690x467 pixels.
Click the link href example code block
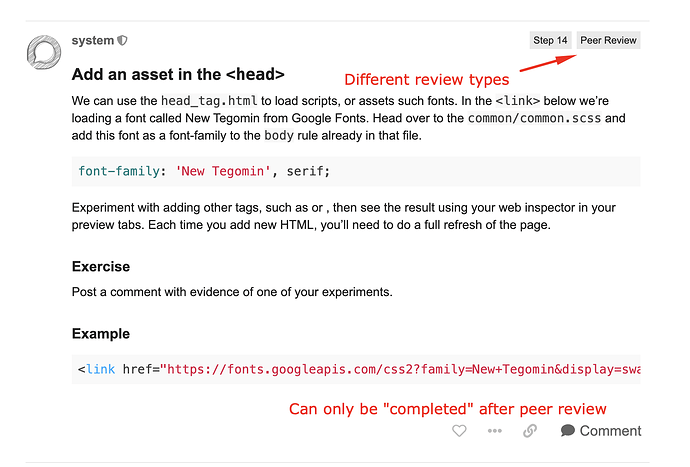point(356,369)
